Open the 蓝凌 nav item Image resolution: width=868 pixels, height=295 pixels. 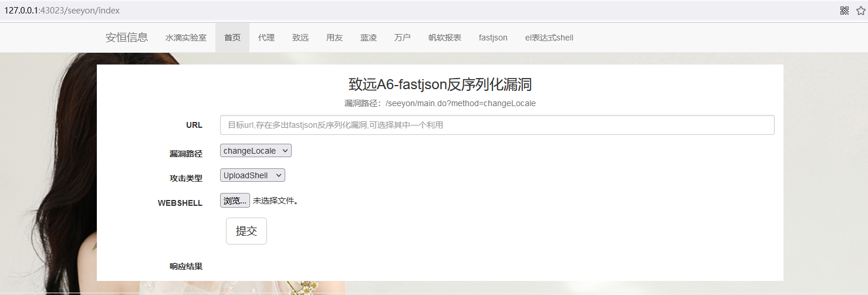click(x=369, y=38)
